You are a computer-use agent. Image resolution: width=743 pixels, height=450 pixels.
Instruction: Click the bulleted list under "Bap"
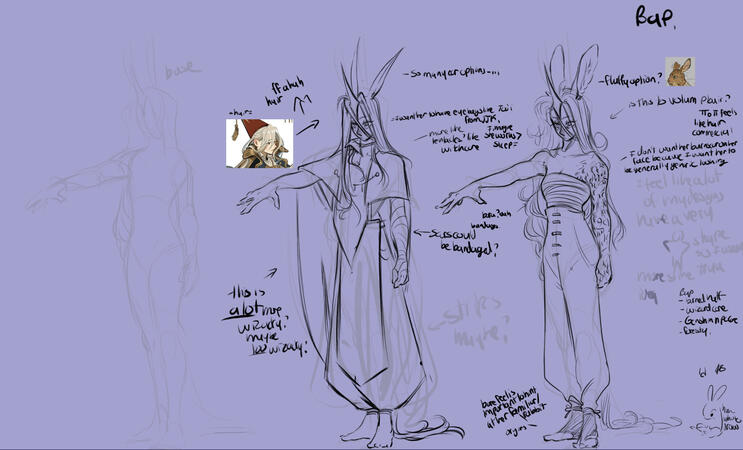pos(702,318)
